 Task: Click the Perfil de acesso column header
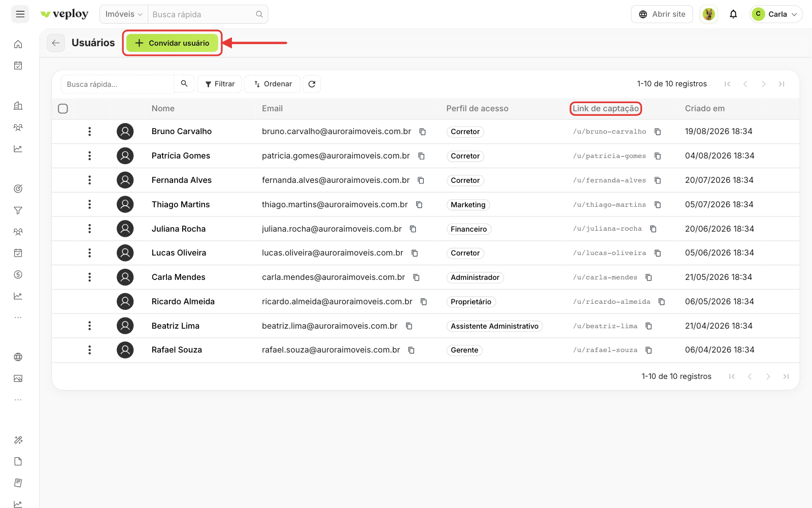pos(477,109)
